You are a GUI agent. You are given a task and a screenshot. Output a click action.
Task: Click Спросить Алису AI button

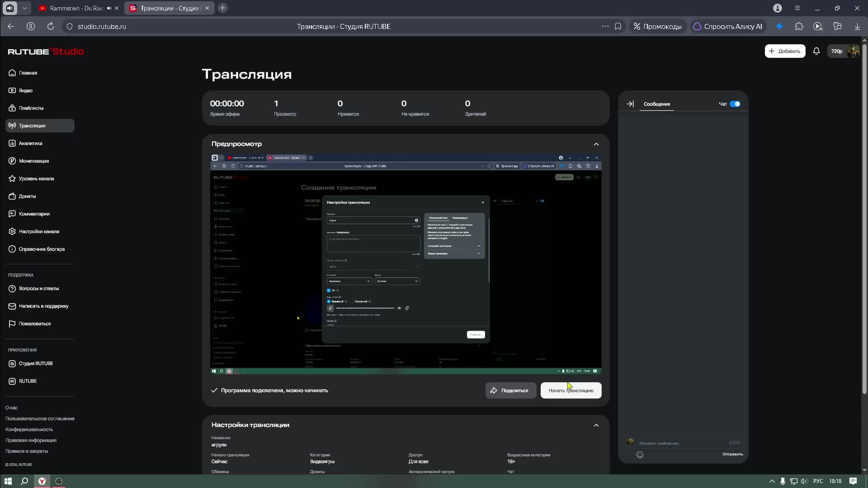(x=728, y=26)
